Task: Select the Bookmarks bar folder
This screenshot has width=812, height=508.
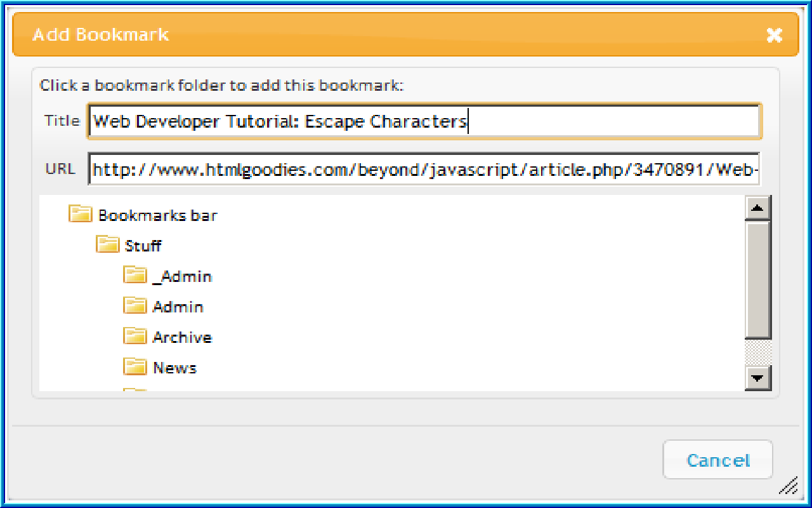Action: (x=157, y=215)
